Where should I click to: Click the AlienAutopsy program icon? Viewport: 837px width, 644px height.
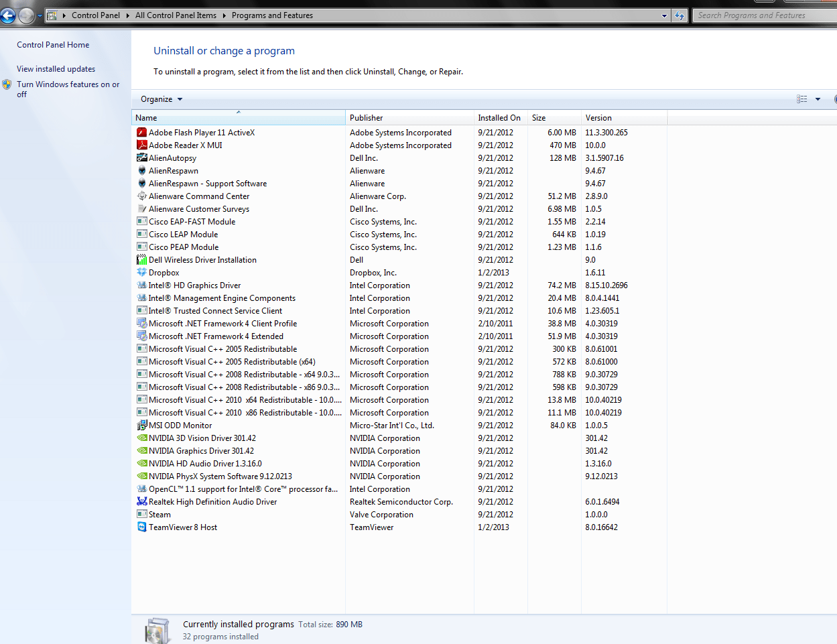pos(141,158)
